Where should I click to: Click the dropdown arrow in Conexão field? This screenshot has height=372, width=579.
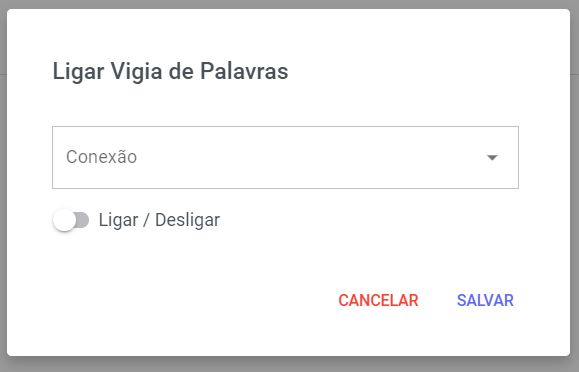(492, 158)
